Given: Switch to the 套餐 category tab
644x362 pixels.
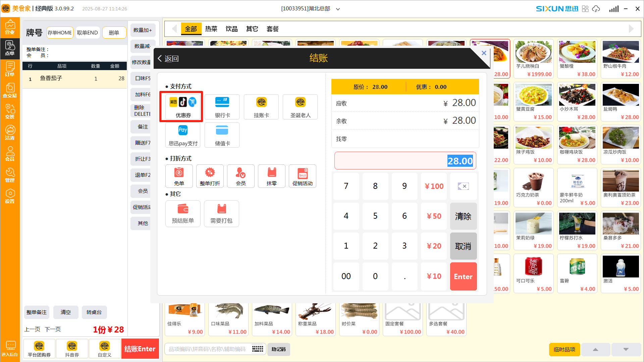Looking at the screenshot, I should coord(272,29).
